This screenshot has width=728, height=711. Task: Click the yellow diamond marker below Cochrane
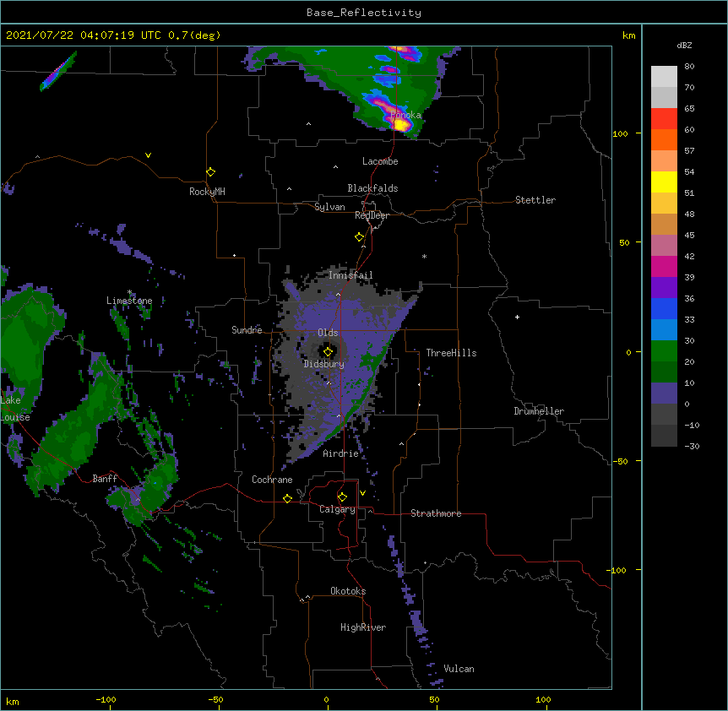287,498
